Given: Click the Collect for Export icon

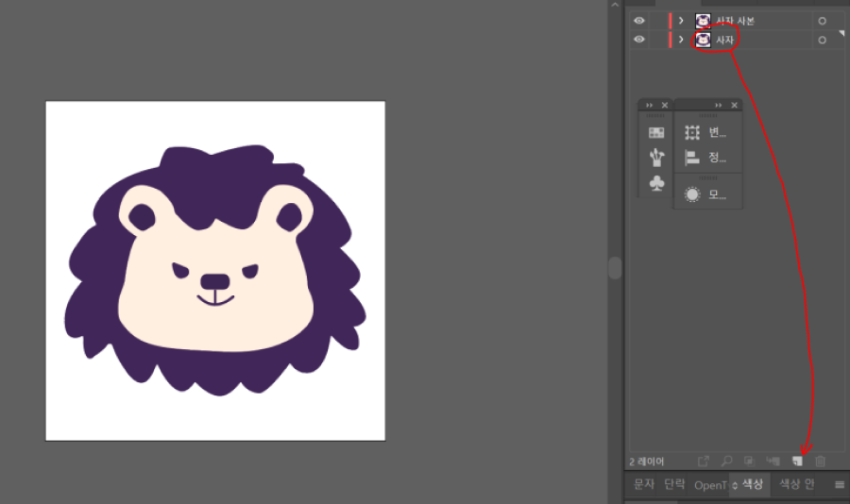Looking at the screenshot, I should coord(704,462).
